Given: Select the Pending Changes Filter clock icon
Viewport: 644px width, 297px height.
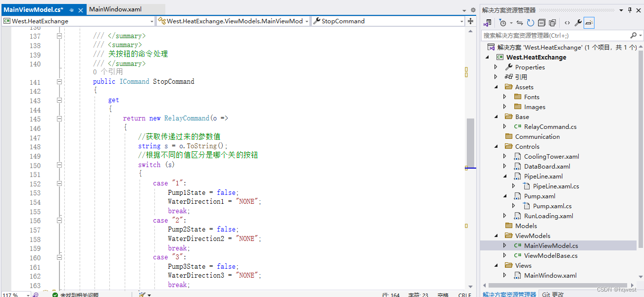Looking at the screenshot, I should (x=503, y=22).
